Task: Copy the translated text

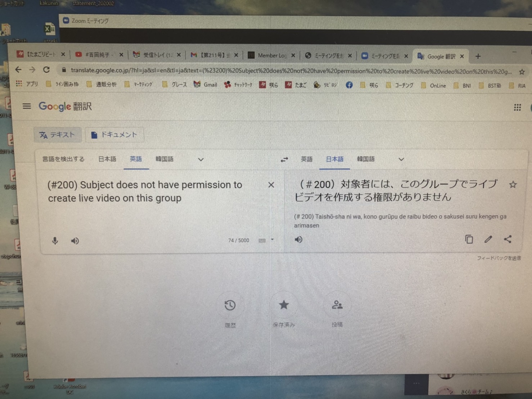Action: click(469, 239)
